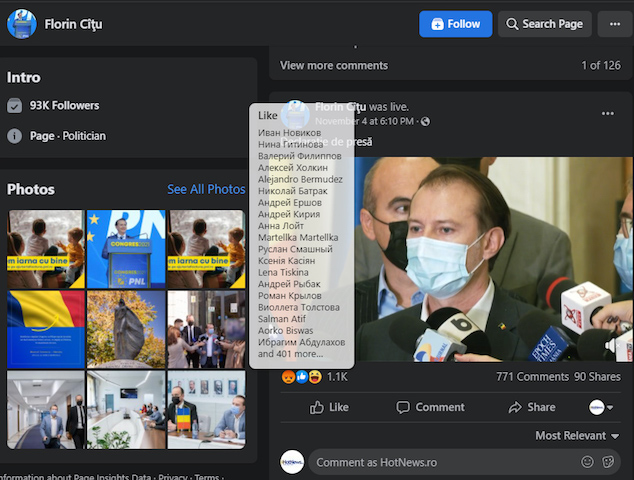Viewport: 634px width, 480px height.
Task: Click the Comment button under post
Action: 430,407
